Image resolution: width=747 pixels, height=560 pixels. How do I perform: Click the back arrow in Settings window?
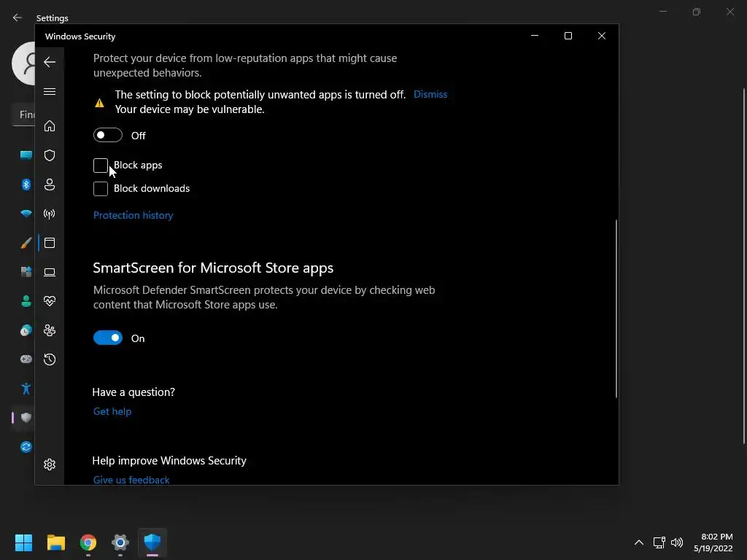point(18,17)
